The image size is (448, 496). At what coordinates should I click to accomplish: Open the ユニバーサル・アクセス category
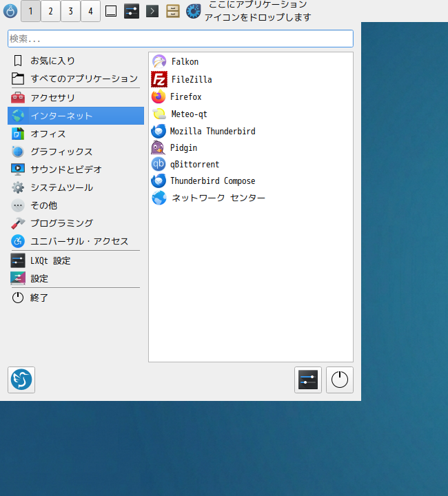(x=76, y=241)
